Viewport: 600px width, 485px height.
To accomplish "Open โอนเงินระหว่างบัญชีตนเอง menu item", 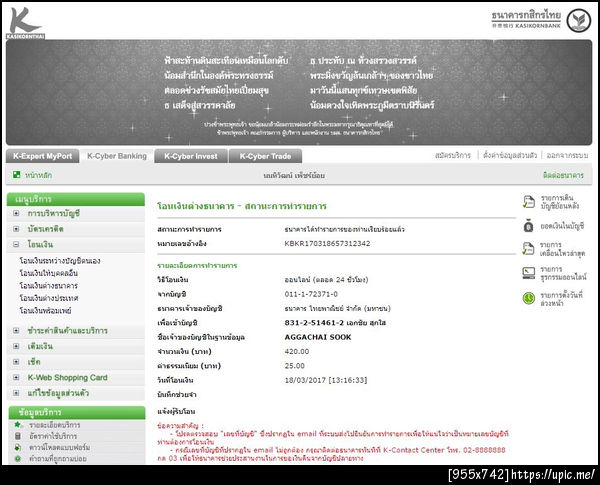I will 60,261.
